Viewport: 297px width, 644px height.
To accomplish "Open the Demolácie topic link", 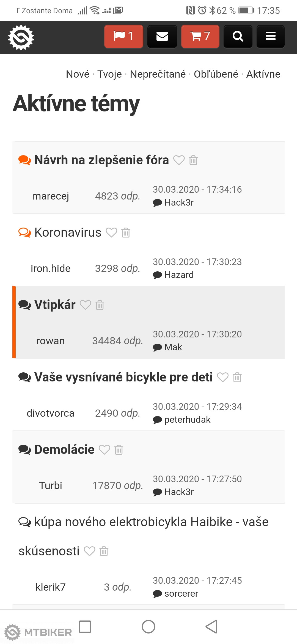I will click(64, 449).
